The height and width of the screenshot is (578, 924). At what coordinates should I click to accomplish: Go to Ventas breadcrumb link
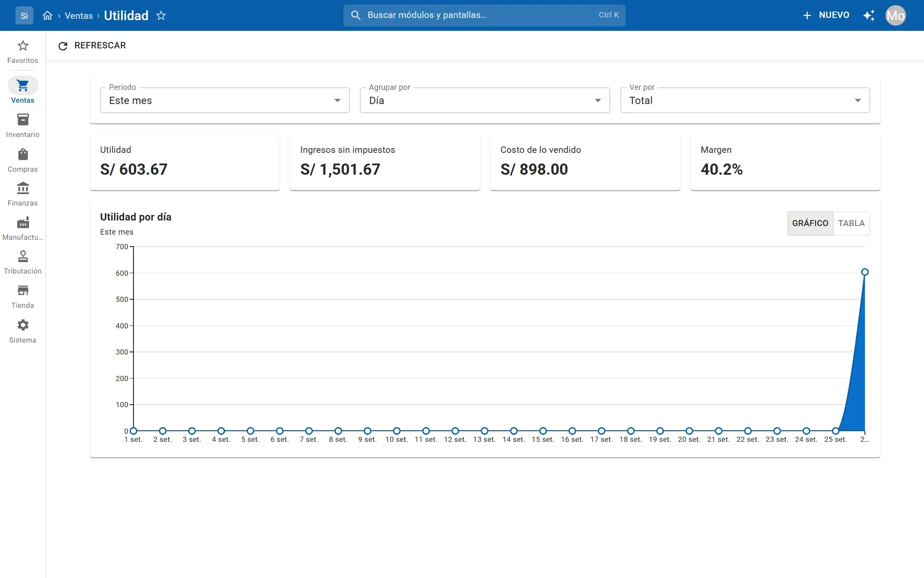click(79, 16)
